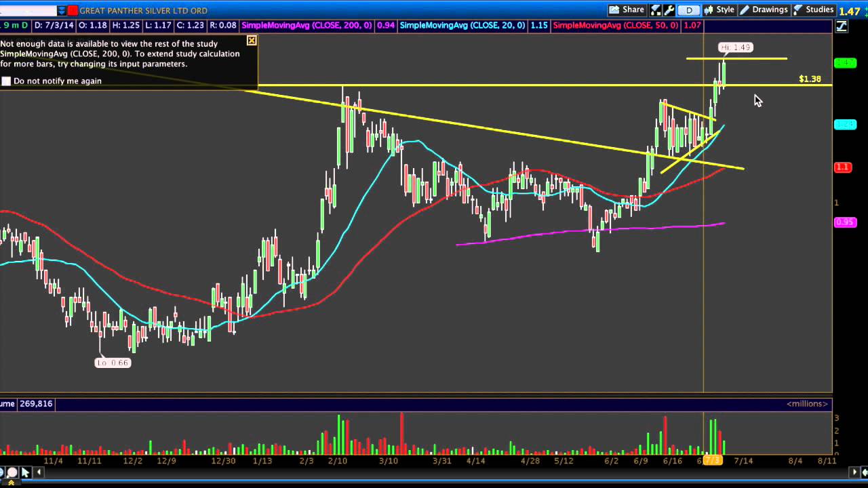Click the SimpleMovingAvg (CLOSE, 20, 0) label
Viewport: 868px width, 488px height.
[462, 25]
